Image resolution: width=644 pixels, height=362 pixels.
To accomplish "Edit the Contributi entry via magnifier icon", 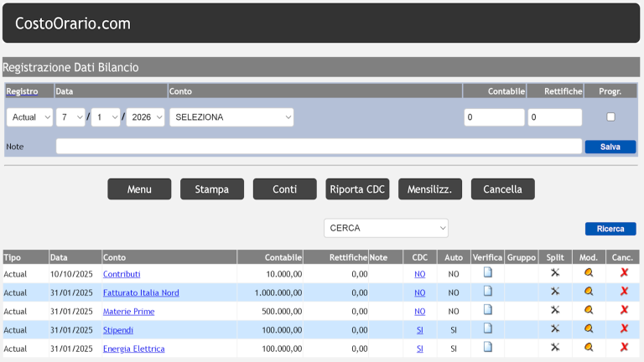I will 589,273.
